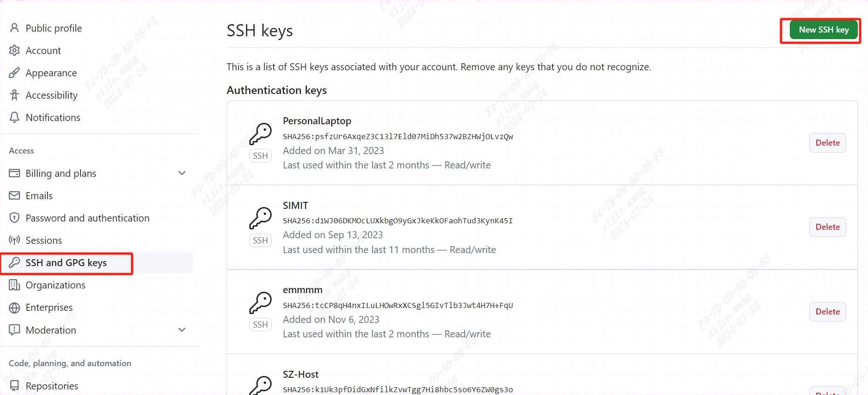Screen dimensions: 868x395
Task: Delete the SIMIT SSH key
Action: coord(828,227)
